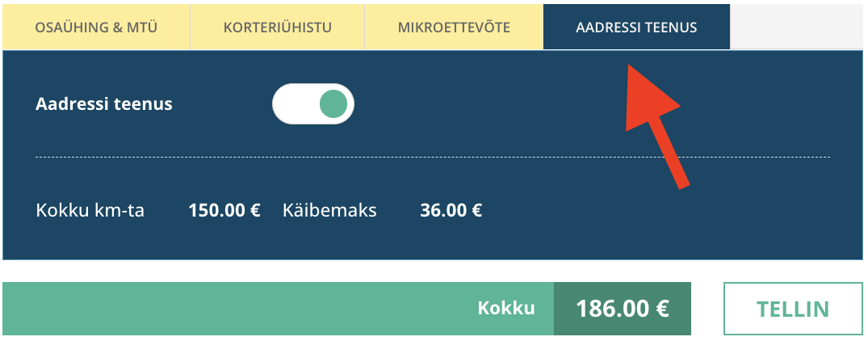The width and height of the screenshot is (868, 341).
Task: Click the empty gray area beside the tabs
Action: 798,27
